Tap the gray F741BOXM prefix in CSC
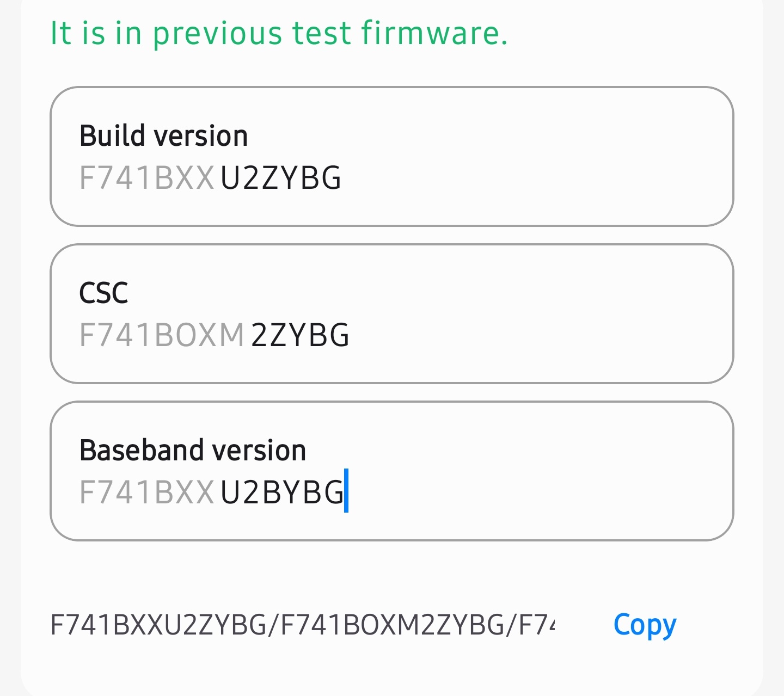The image size is (784, 696). click(x=162, y=335)
